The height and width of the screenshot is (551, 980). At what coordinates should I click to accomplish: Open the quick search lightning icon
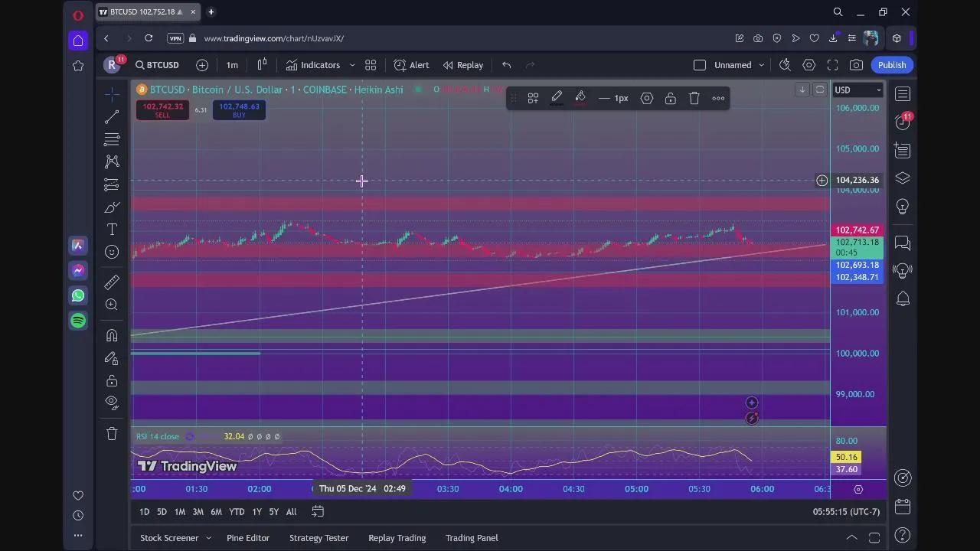(x=785, y=65)
